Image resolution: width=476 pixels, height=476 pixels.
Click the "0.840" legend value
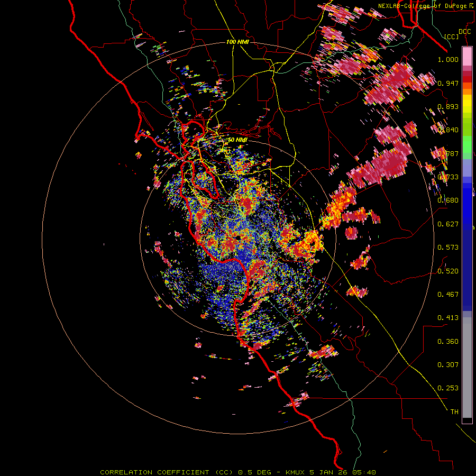(448, 130)
